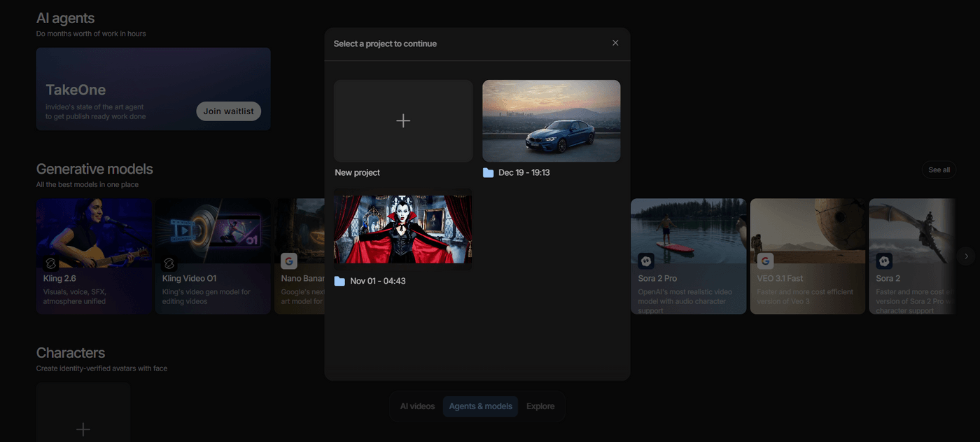Click Google icon on Nano Banana card
Screen dimensions: 980x442
pos(288,261)
